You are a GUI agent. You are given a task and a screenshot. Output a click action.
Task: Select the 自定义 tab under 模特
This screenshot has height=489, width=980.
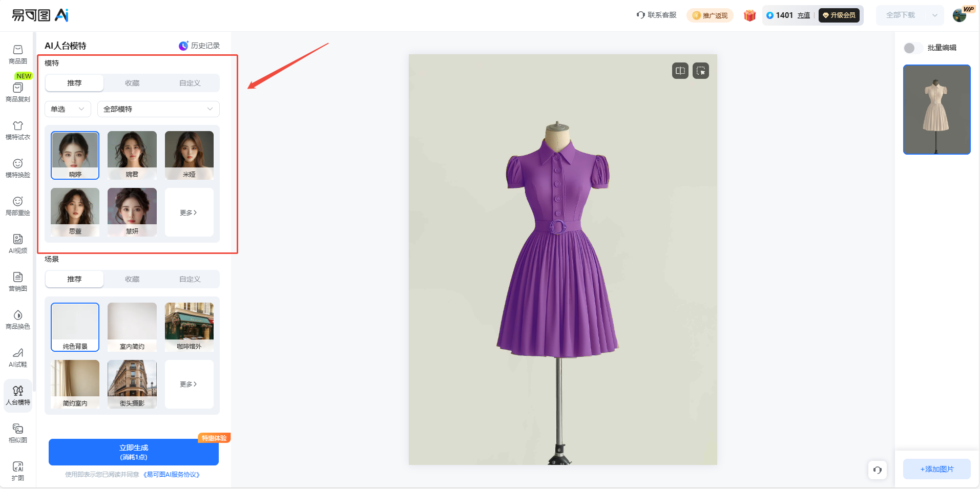pyautogui.click(x=190, y=83)
